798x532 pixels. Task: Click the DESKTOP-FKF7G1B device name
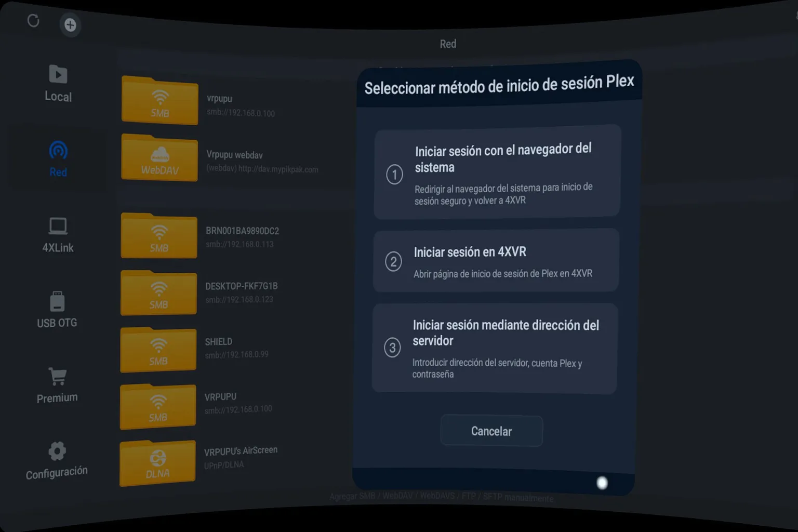[x=242, y=286]
